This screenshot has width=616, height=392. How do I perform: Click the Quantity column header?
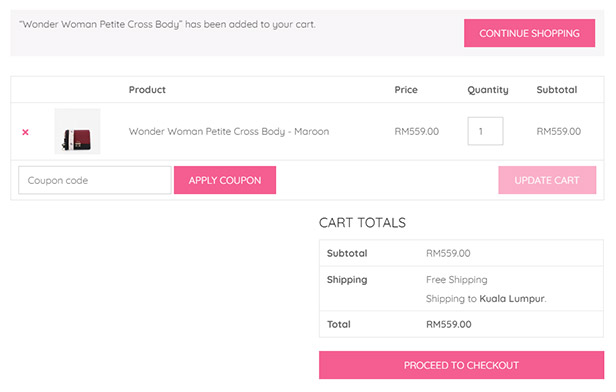tap(488, 90)
